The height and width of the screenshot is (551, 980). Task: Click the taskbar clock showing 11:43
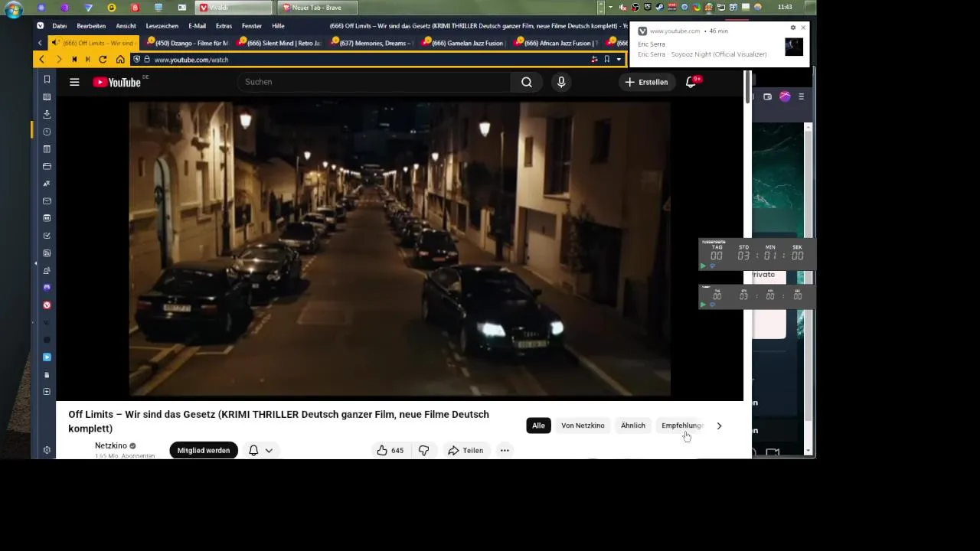coord(785,7)
